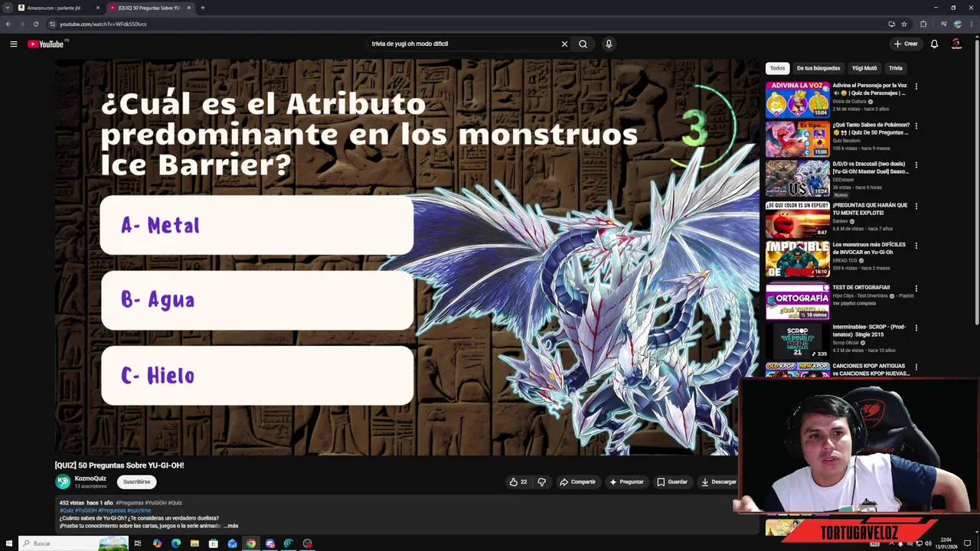This screenshot has width=980, height=551.
Task: Click KozmoQuiz channel avatar
Action: pyautogui.click(x=63, y=481)
